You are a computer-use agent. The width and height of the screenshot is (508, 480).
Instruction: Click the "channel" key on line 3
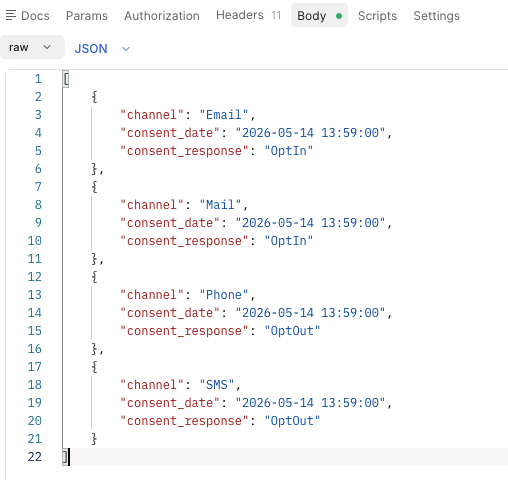(x=152, y=115)
